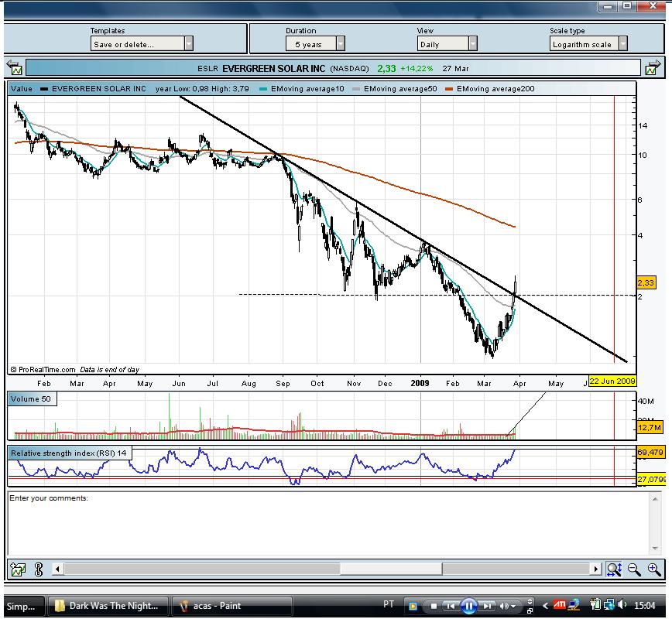This screenshot has width=672, height=619.
Task: Expand the View dropdown set to Daily
Action: 447,43
